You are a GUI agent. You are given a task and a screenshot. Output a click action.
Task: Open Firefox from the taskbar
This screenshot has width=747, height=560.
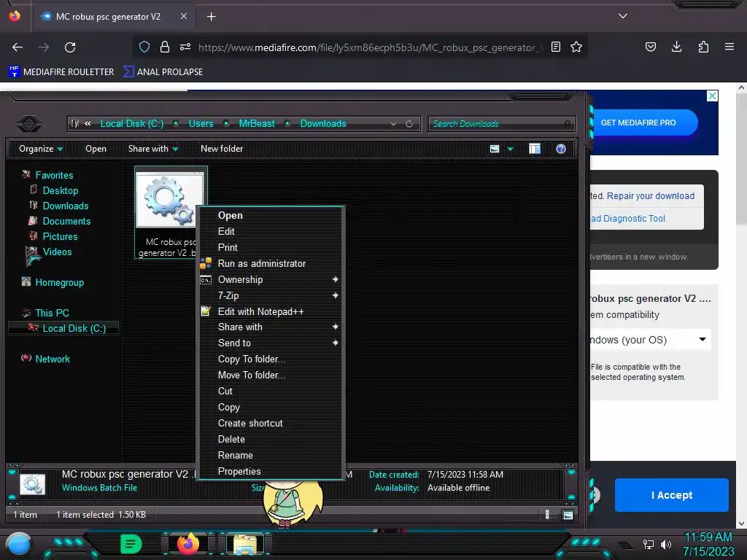(x=188, y=544)
